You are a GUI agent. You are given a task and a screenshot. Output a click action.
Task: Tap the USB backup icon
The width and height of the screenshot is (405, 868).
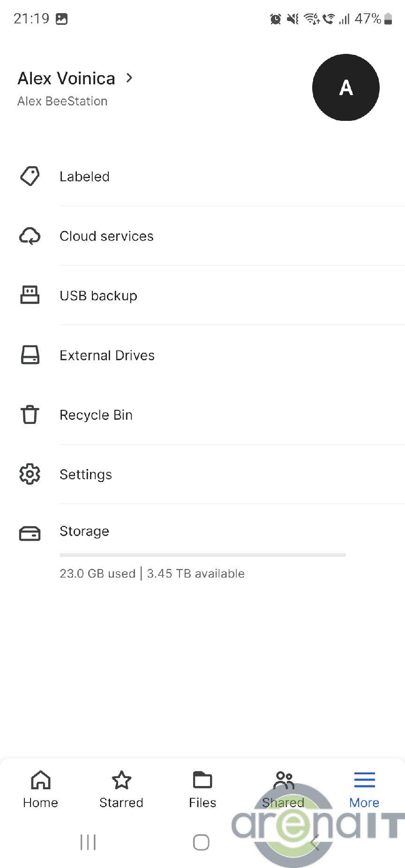[x=30, y=295]
